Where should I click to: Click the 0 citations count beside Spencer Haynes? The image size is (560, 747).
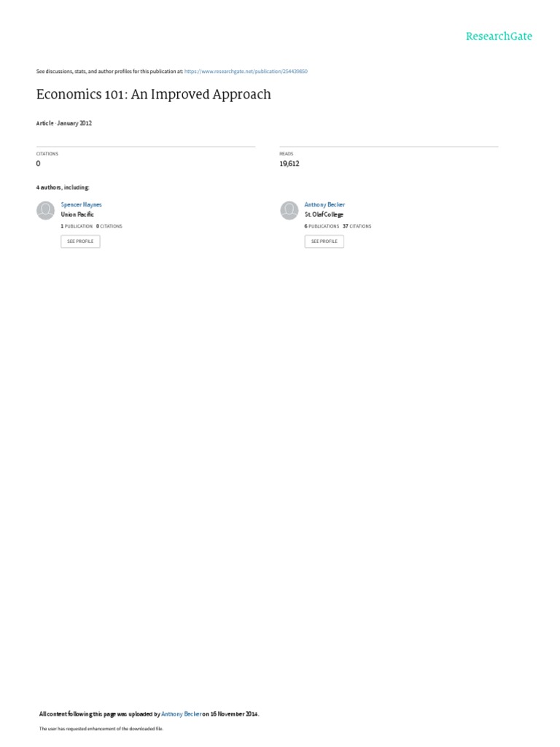pos(109,226)
